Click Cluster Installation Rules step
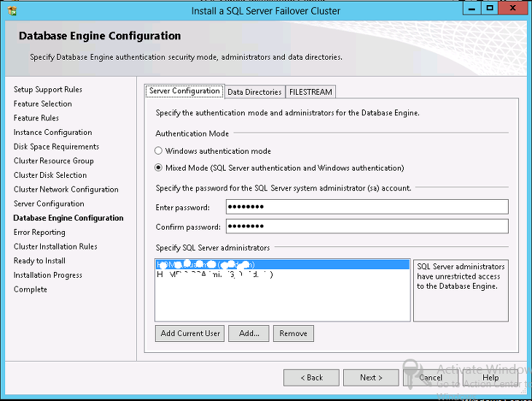Screen dimensions: 532x401 [55, 246]
